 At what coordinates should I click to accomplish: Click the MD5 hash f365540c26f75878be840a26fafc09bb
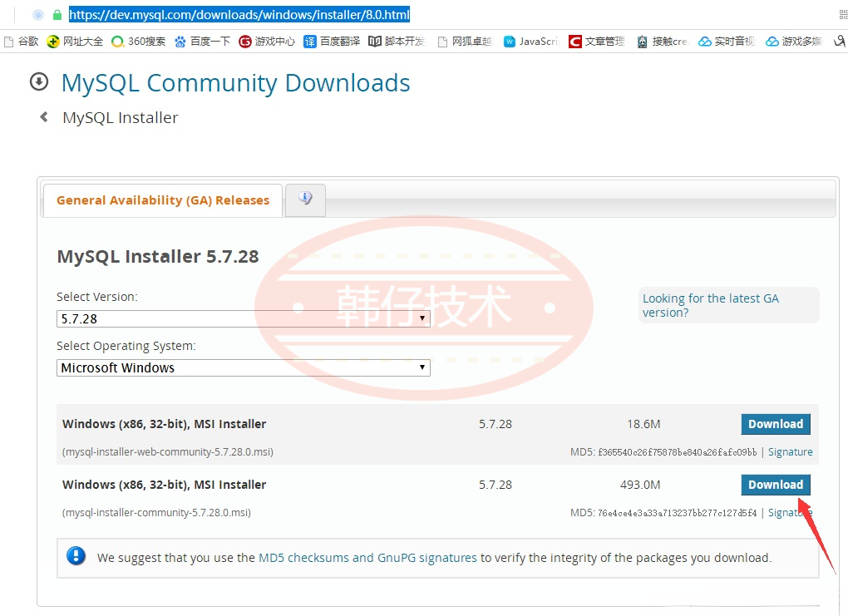pos(678,452)
